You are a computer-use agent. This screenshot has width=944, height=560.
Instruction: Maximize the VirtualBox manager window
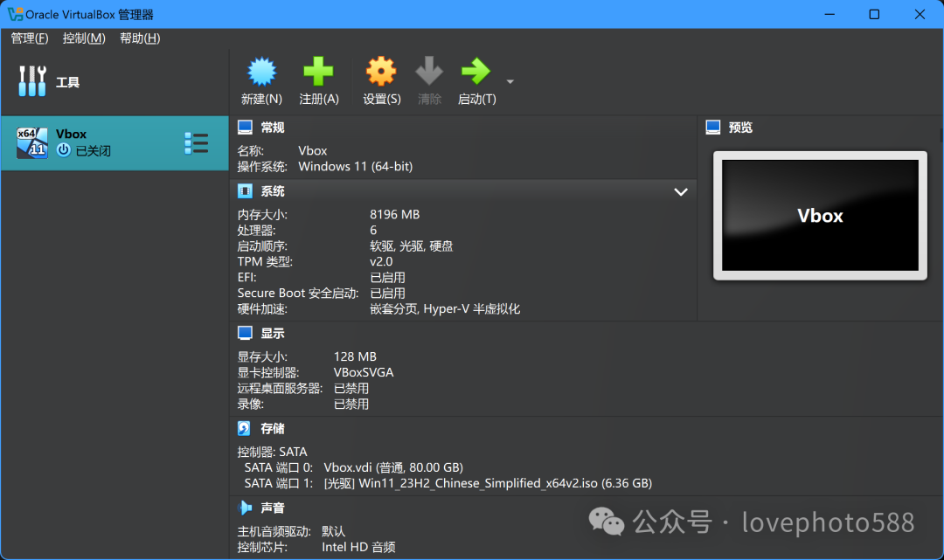(x=874, y=14)
